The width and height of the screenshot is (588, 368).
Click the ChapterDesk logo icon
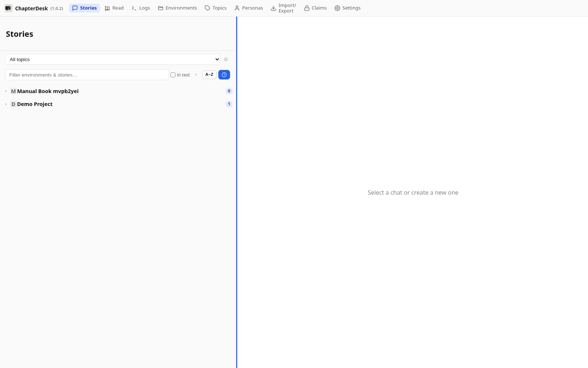(8, 8)
